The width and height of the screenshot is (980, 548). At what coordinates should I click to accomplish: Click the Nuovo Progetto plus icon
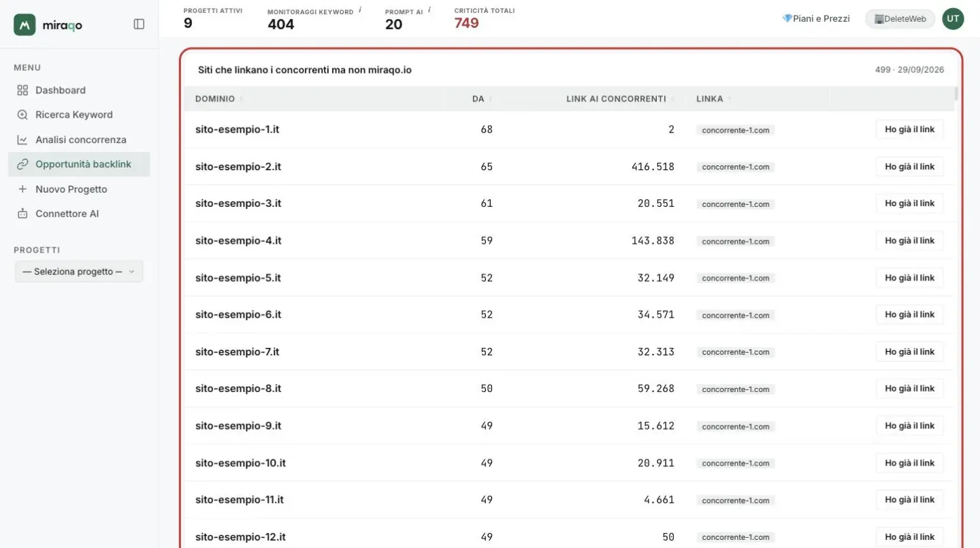[22, 189]
